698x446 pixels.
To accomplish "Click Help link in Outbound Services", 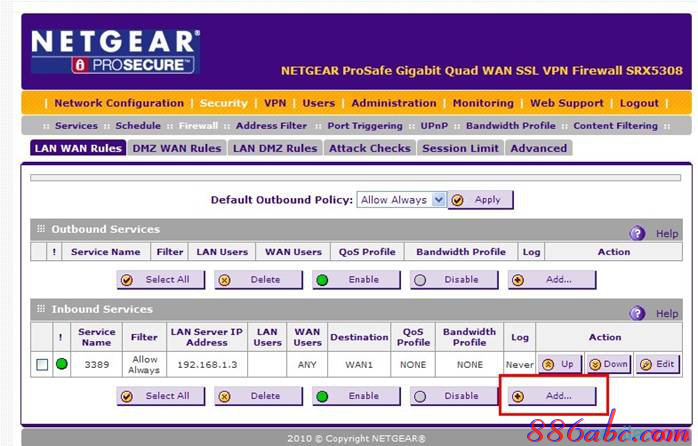I will click(667, 234).
